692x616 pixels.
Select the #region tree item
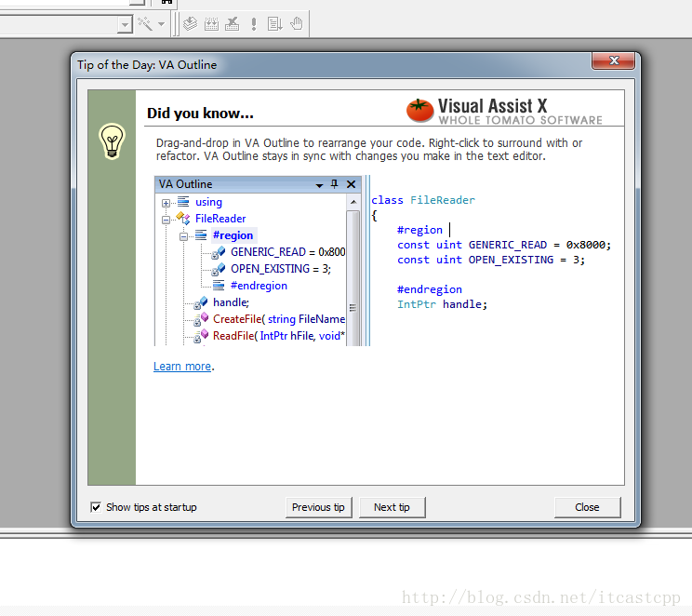(233, 235)
